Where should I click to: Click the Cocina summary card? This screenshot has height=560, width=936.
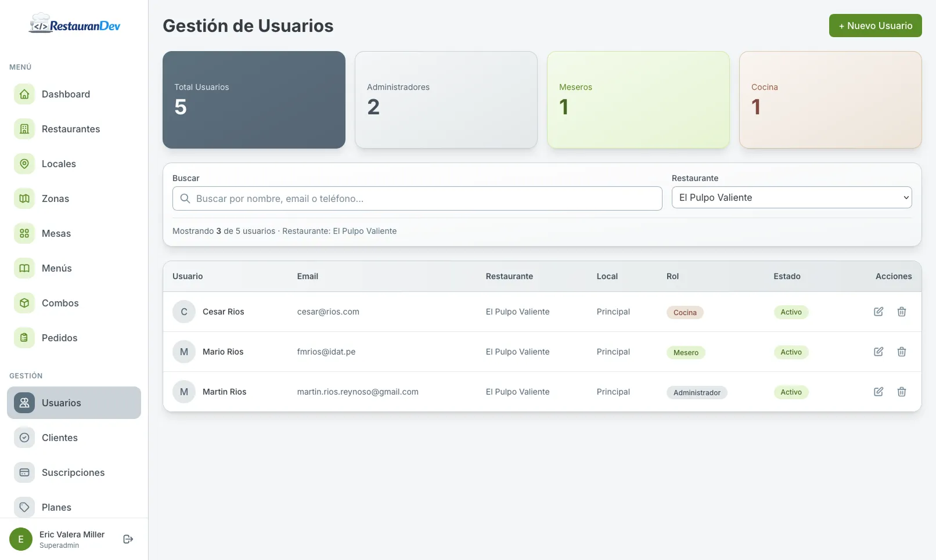tap(830, 100)
